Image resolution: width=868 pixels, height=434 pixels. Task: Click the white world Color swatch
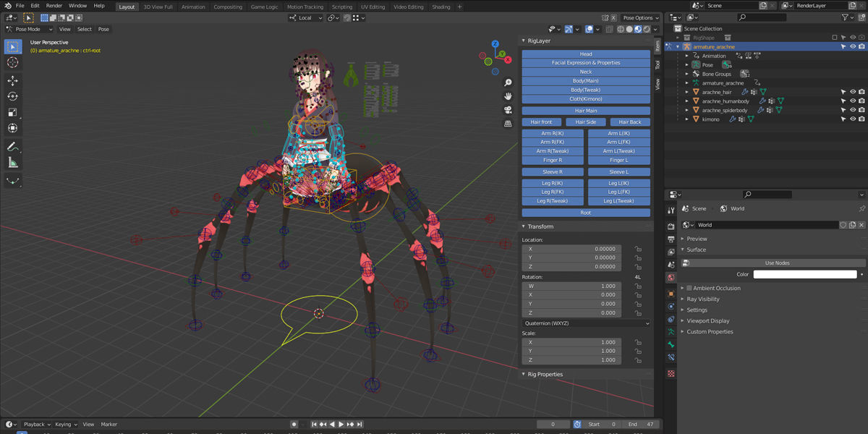pos(805,274)
